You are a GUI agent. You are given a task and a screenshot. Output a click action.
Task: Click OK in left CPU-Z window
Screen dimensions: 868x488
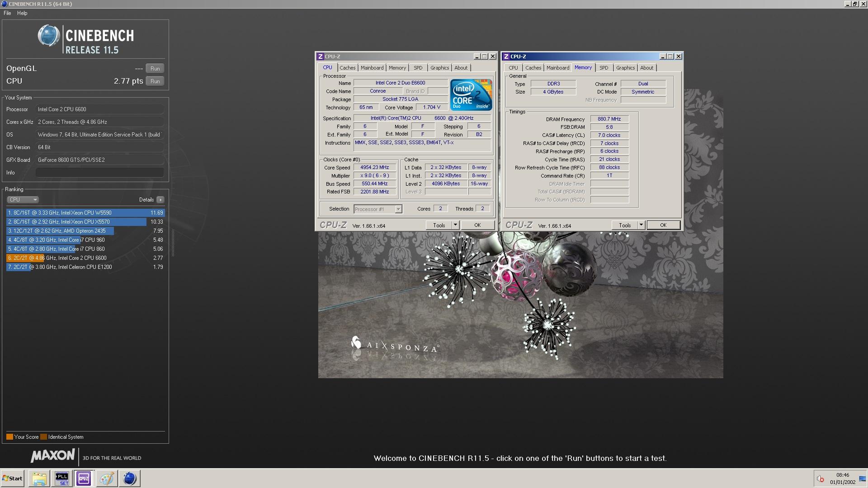tap(477, 225)
